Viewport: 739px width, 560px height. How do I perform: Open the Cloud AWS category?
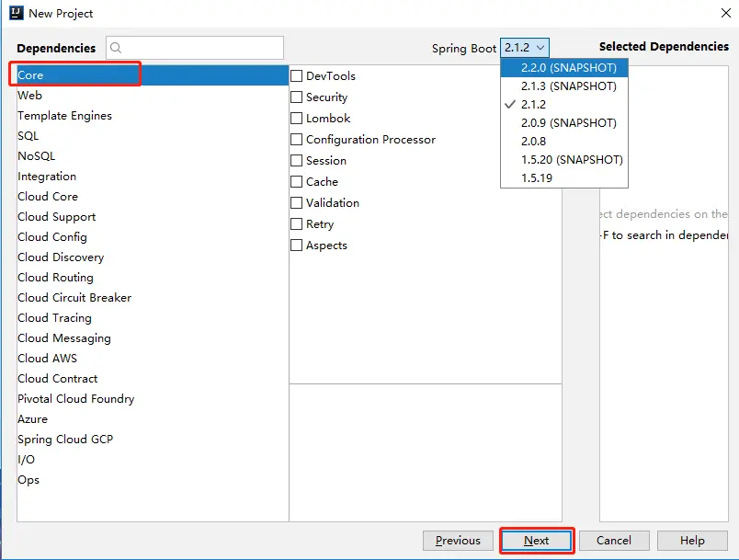(x=153, y=359)
